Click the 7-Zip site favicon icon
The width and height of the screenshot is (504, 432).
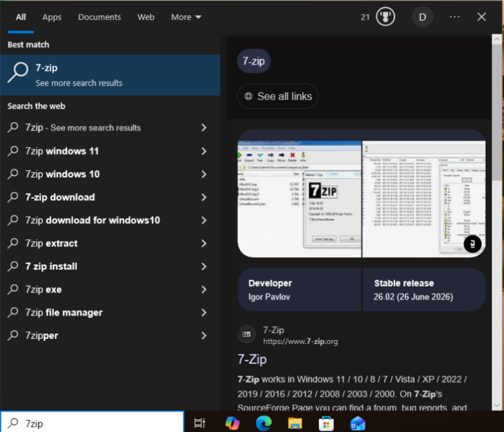pyautogui.click(x=246, y=334)
